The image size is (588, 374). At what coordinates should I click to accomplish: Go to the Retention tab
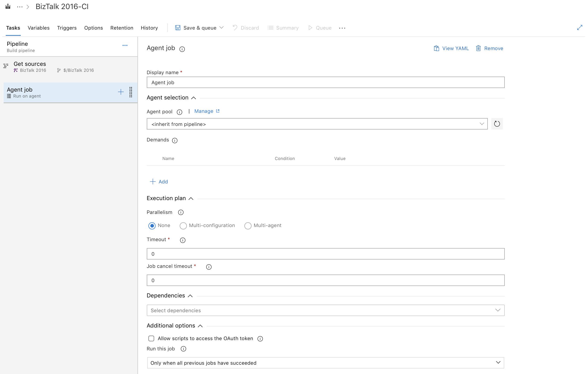(x=122, y=28)
